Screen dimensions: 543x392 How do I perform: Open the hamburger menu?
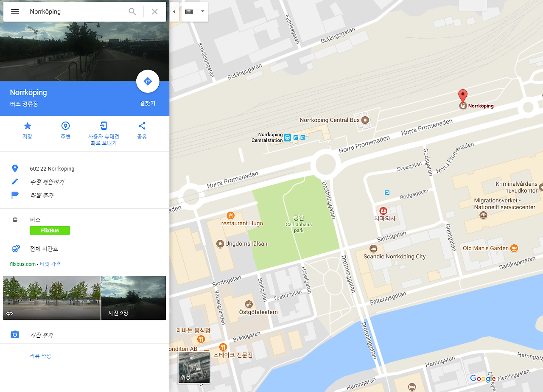coord(15,11)
